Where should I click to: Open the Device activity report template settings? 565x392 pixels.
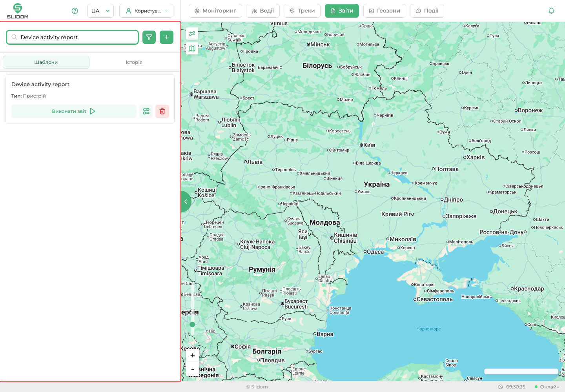(x=146, y=111)
